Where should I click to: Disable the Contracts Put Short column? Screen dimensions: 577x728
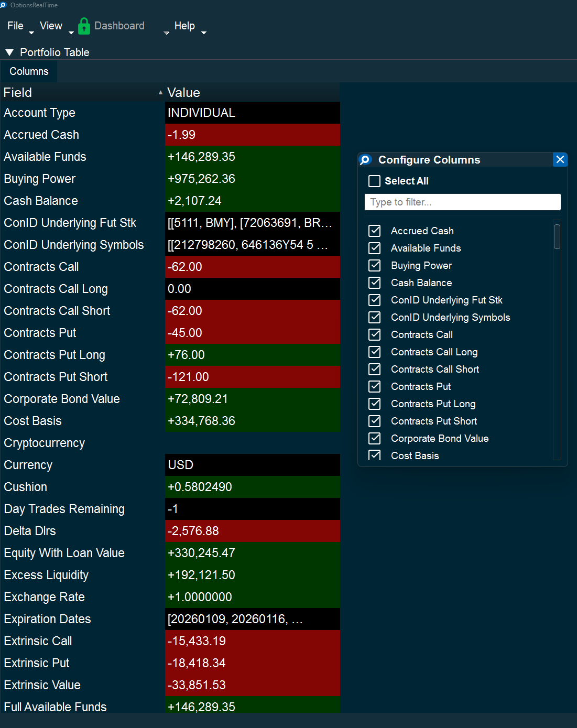click(x=374, y=421)
